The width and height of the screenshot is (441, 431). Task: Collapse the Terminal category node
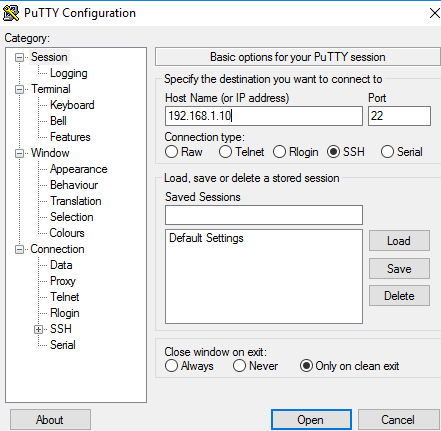click(19, 89)
